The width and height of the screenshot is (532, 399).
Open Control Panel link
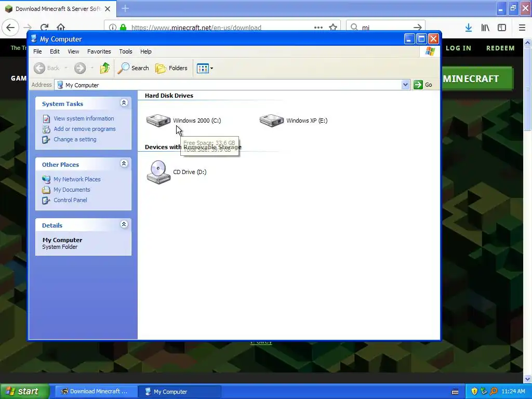coord(70,200)
